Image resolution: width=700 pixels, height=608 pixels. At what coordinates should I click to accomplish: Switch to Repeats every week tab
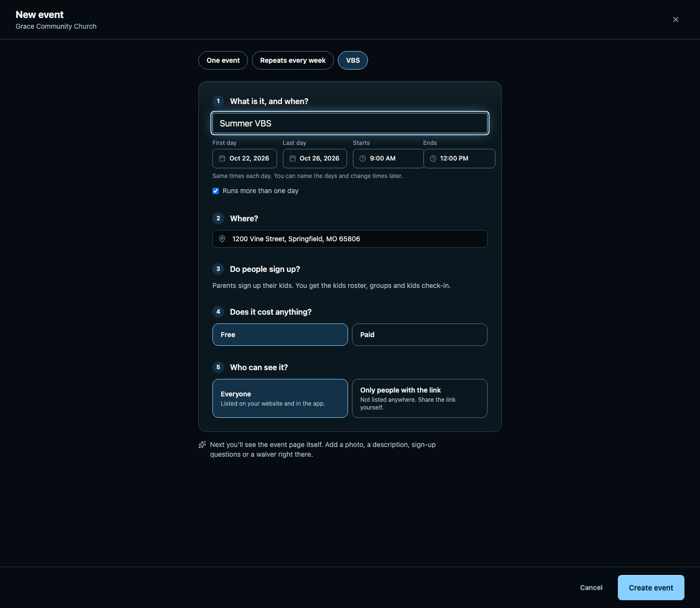pyautogui.click(x=293, y=60)
